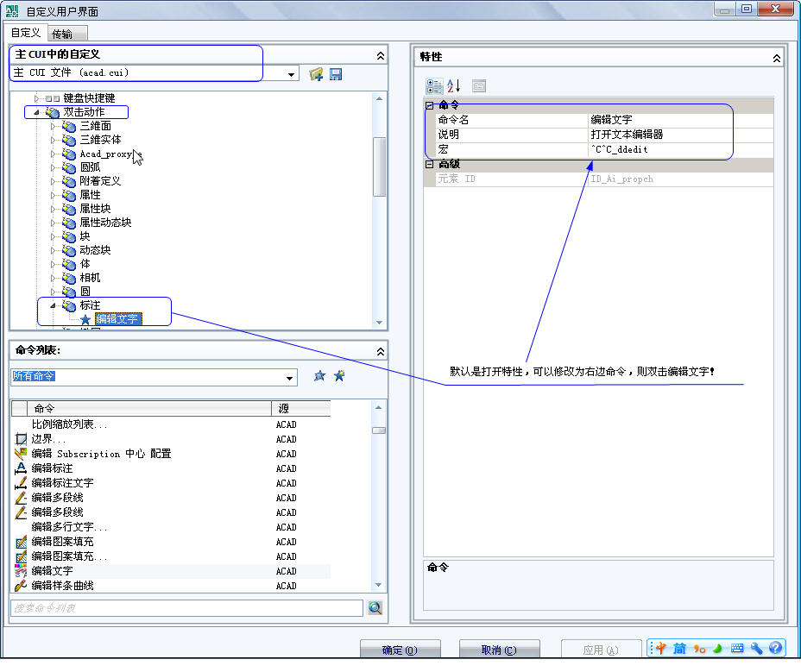Select the 附着定义 tree item
The image size is (801, 672).
pyautogui.click(x=100, y=181)
